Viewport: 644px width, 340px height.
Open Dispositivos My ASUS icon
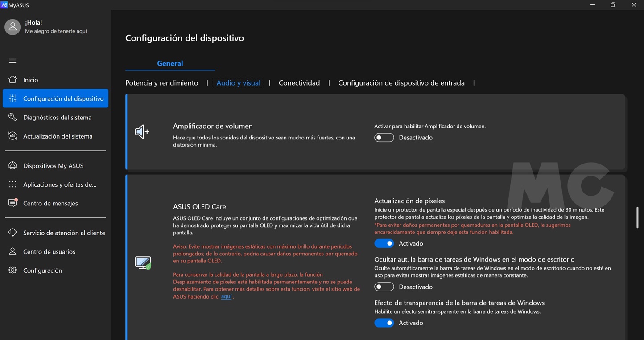(12, 165)
